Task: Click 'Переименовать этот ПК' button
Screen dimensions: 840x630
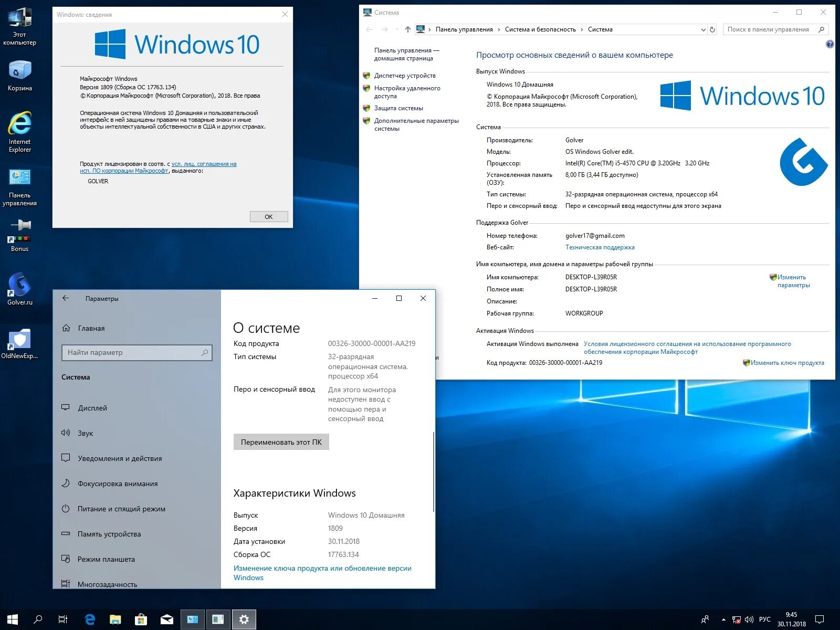Action: (x=281, y=442)
